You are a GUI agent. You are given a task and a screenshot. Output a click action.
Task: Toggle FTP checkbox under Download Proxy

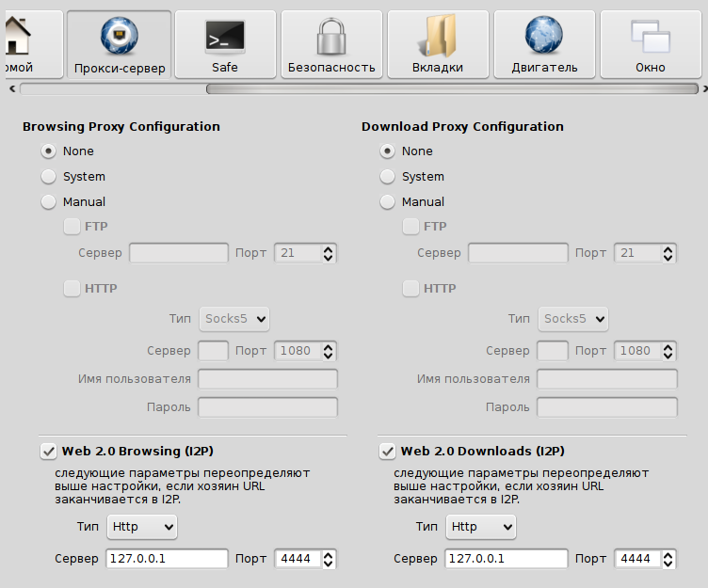tap(410, 226)
